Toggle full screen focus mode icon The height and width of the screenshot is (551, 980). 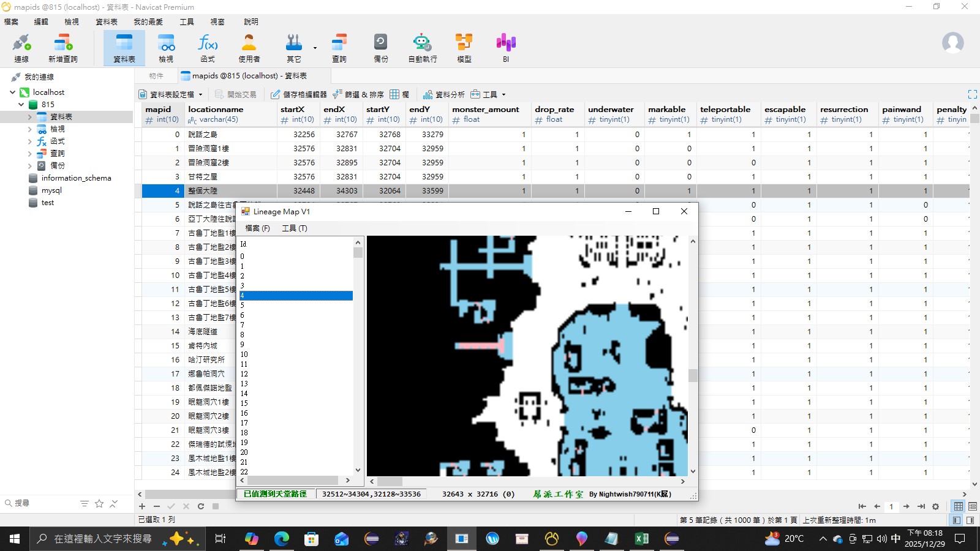(972, 94)
